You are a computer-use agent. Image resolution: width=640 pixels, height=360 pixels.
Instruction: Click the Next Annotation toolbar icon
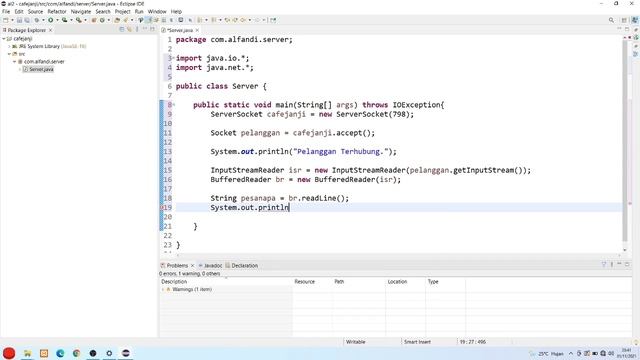200,20
